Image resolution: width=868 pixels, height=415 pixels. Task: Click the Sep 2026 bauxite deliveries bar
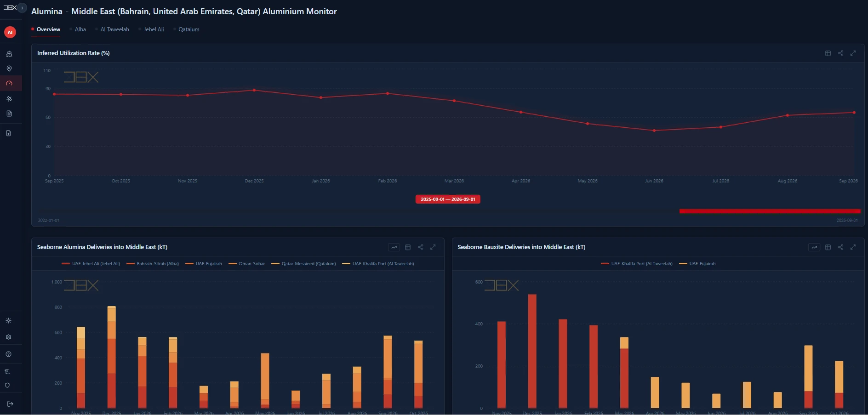(808, 377)
